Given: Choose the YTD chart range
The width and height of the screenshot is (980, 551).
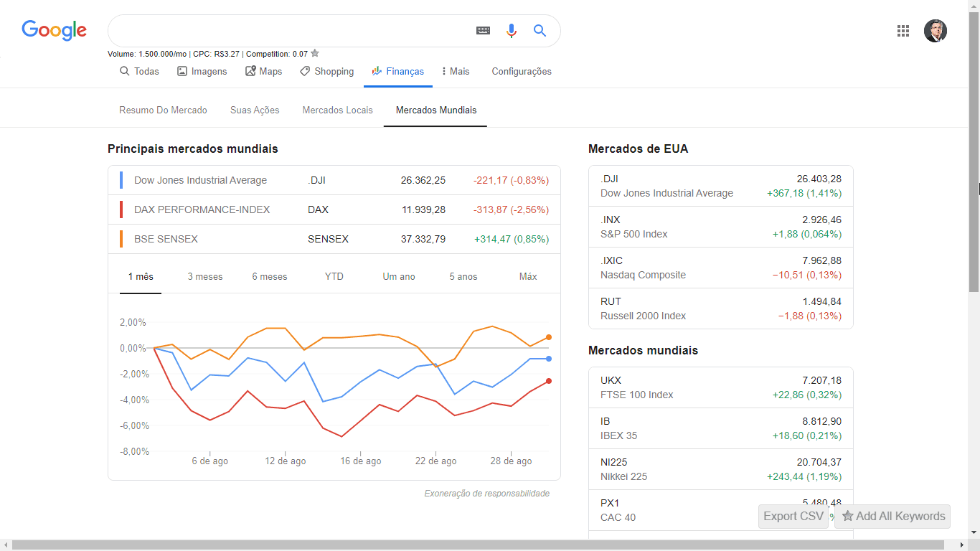Looking at the screenshot, I should (334, 276).
